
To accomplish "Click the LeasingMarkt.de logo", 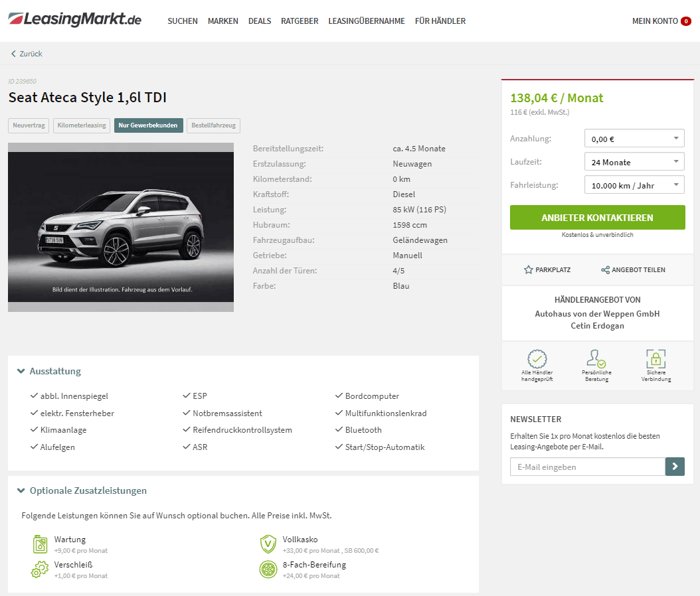I will pos(74,19).
